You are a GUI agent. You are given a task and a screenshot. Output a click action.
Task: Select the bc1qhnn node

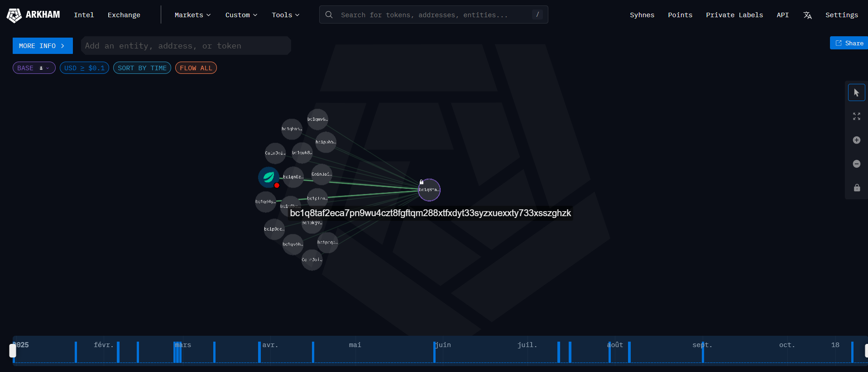coord(292,129)
